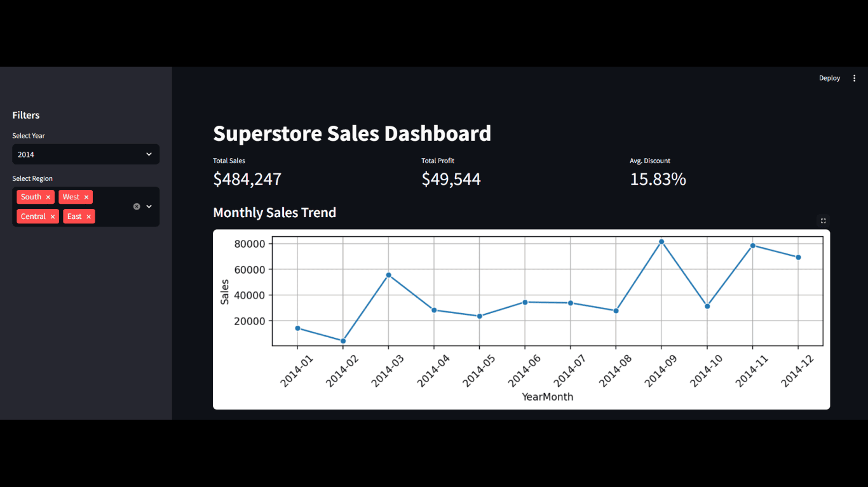Screen dimensions: 868x487
Task: Expand the year selector chevron arrow
Action: point(149,154)
